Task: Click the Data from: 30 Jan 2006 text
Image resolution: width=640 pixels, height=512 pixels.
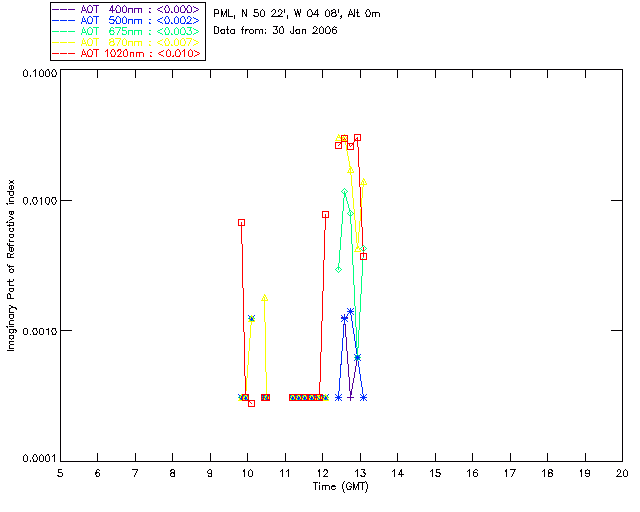Action: 275,31
